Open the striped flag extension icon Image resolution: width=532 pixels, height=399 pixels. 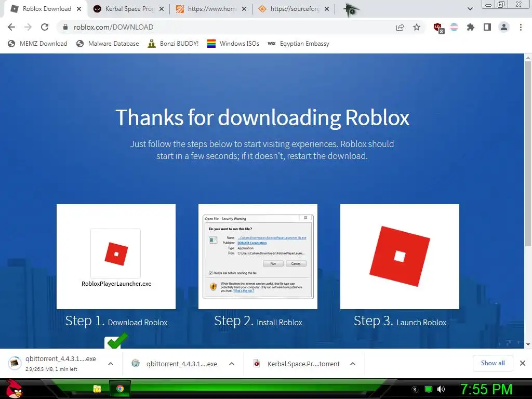pyautogui.click(x=454, y=27)
